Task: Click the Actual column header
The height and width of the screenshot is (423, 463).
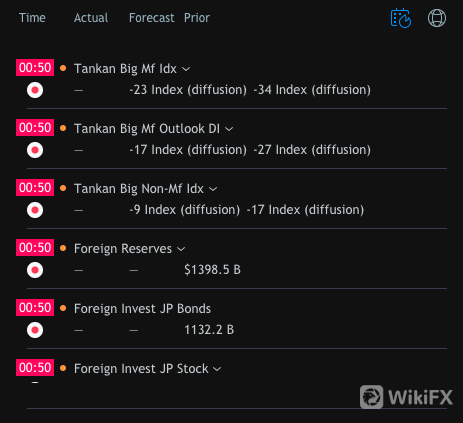Action: click(91, 18)
